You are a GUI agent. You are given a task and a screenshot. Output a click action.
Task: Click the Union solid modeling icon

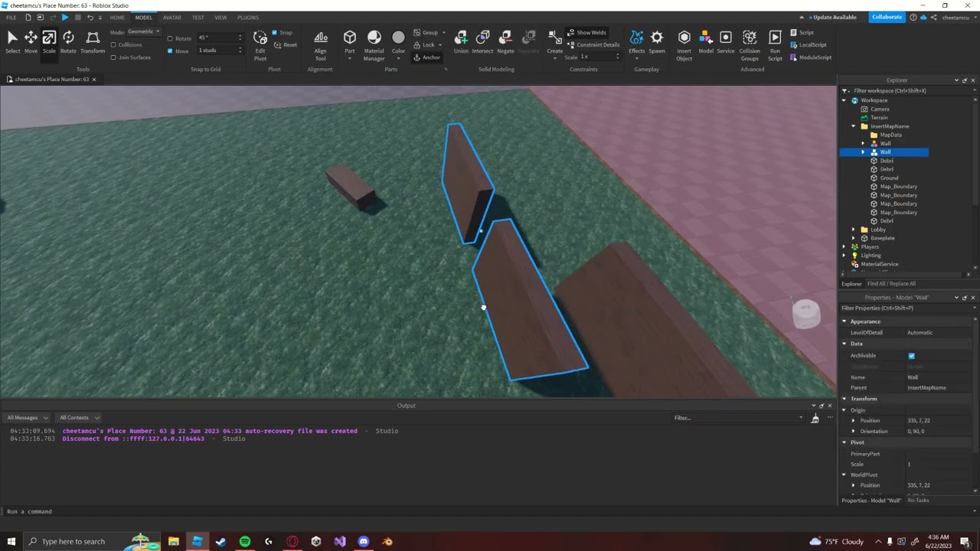[461, 42]
